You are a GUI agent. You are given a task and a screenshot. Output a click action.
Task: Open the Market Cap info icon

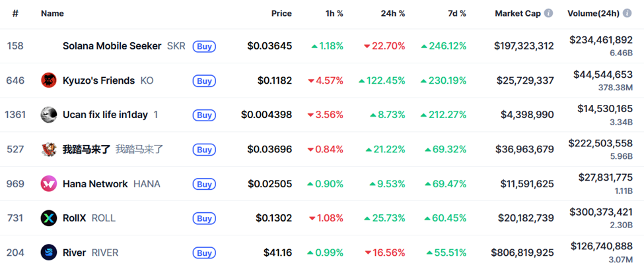pos(548,13)
